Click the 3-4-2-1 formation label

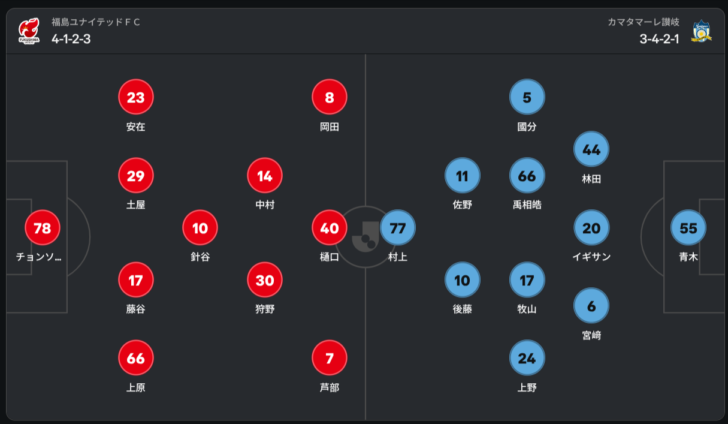pos(659,39)
